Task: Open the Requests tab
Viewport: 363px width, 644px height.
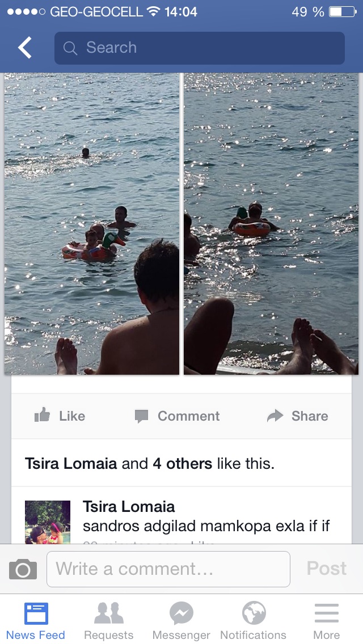Action: pos(108,621)
